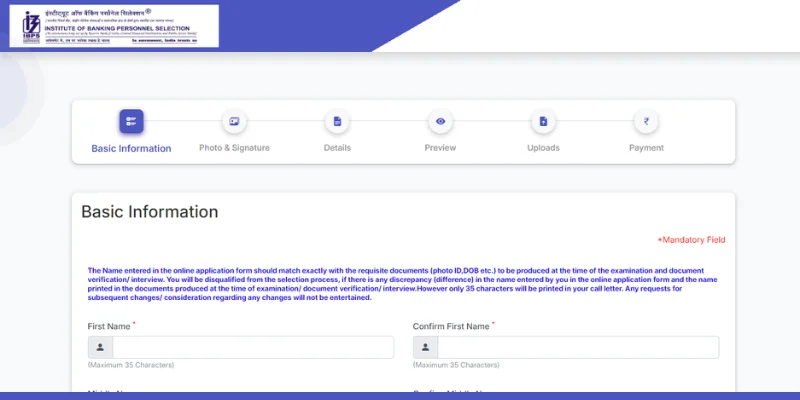Viewport: 800px width, 400px height.
Task: Click the person icon beside Confirm First Name
Action: click(425, 347)
